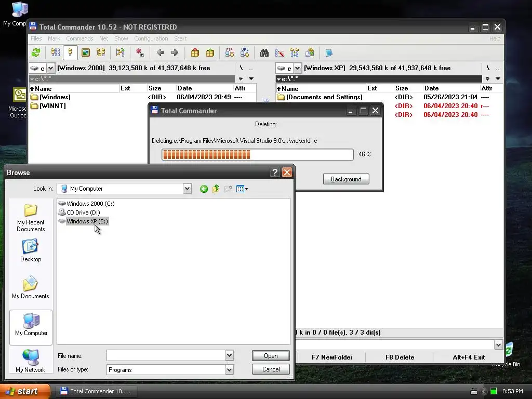Click Cancel in the Browse dialog

(271, 369)
